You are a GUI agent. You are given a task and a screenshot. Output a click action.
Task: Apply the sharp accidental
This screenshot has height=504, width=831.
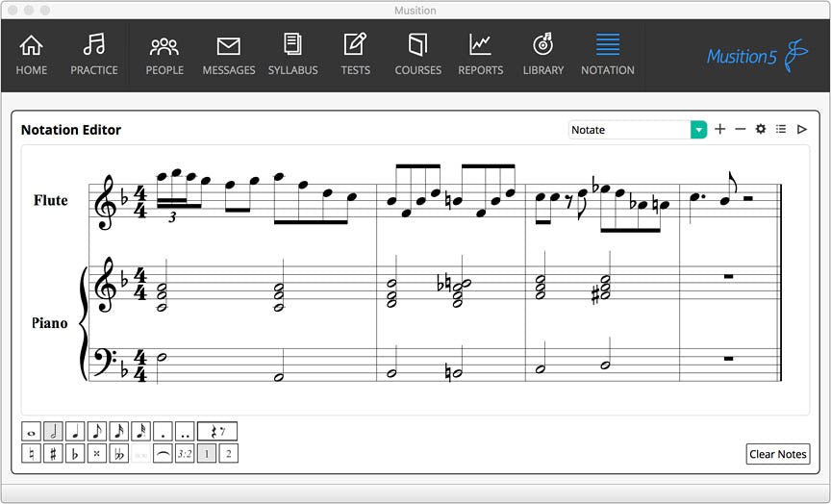pos(53,454)
